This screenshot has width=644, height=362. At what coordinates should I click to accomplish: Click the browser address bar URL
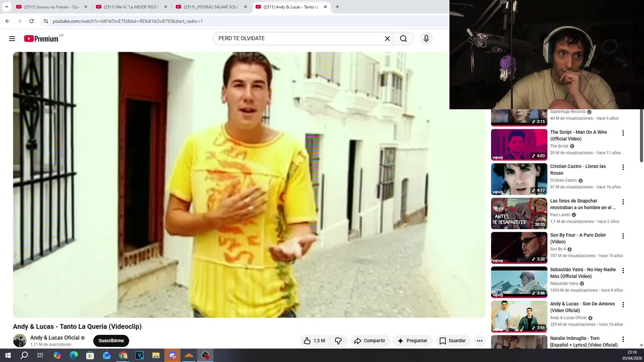tap(128, 21)
